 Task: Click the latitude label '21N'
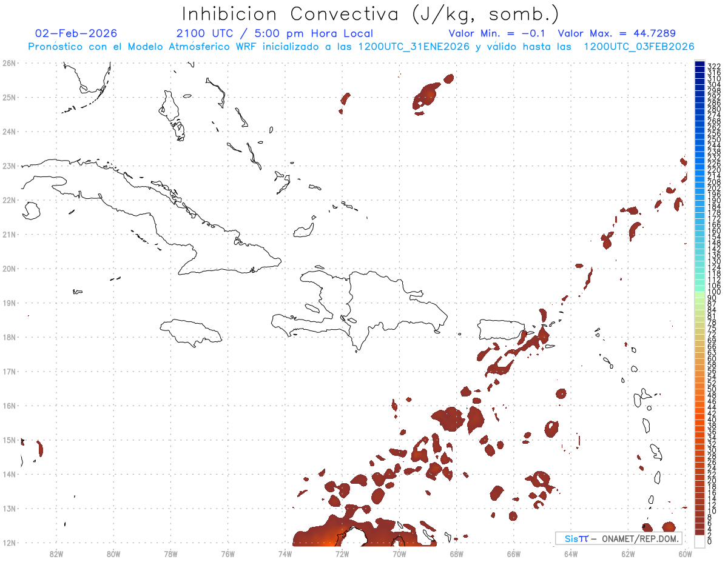[x=8, y=234]
